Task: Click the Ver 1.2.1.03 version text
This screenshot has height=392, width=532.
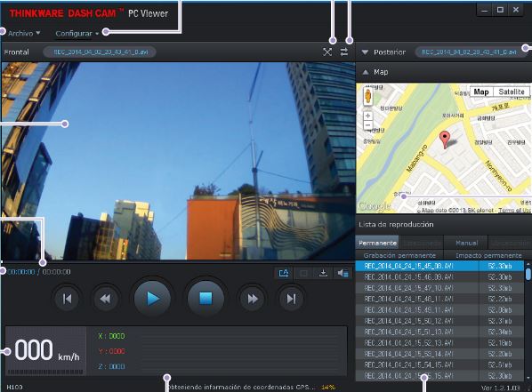Action: (x=501, y=388)
